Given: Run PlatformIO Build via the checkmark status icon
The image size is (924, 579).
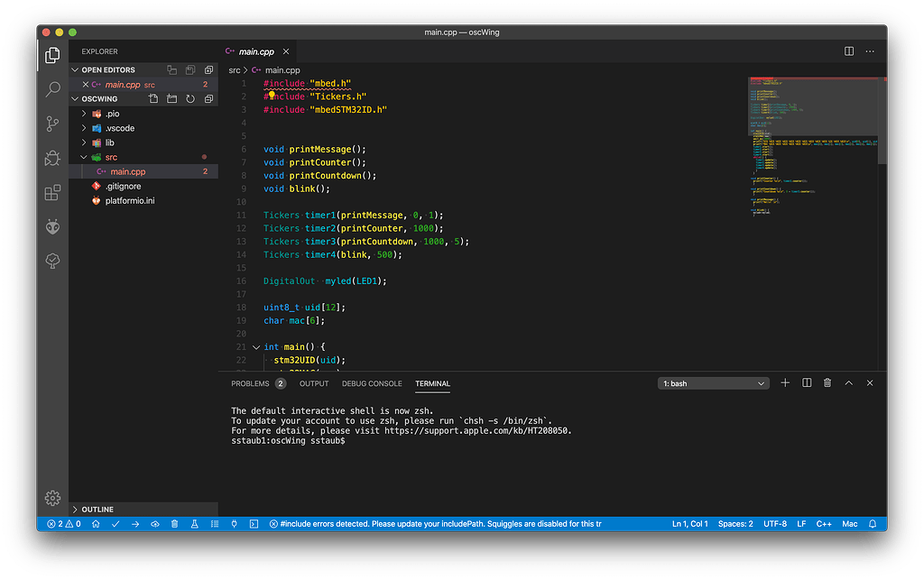Looking at the screenshot, I should [115, 523].
